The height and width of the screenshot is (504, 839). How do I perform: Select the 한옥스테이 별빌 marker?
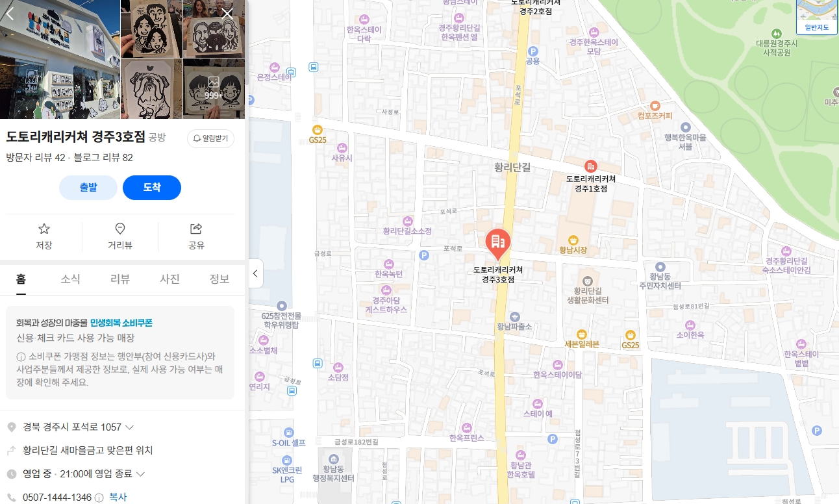coord(801,344)
